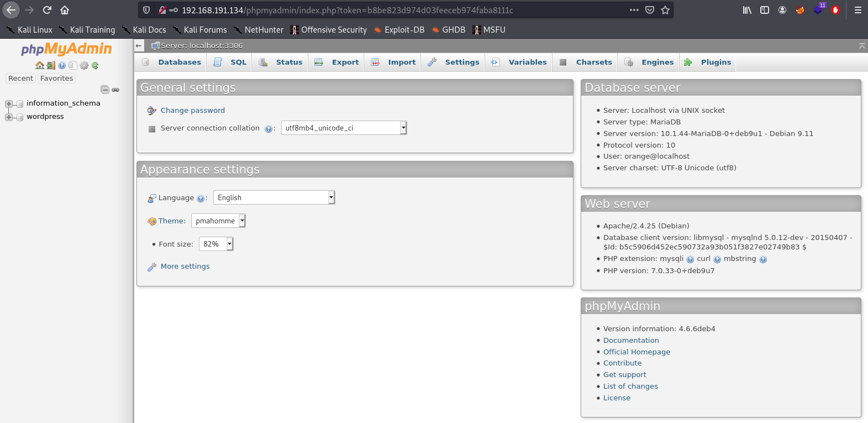The image size is (868, 423).
Task: Open the Charsets tab
Action: tap(586, 62)
